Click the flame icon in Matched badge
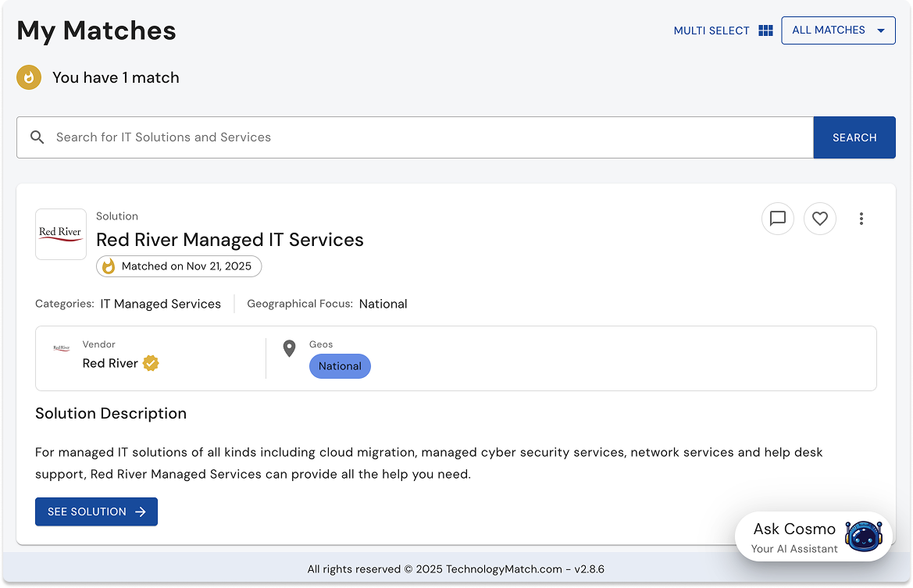This screenshot has height=588, width=913. coord(109,266)
